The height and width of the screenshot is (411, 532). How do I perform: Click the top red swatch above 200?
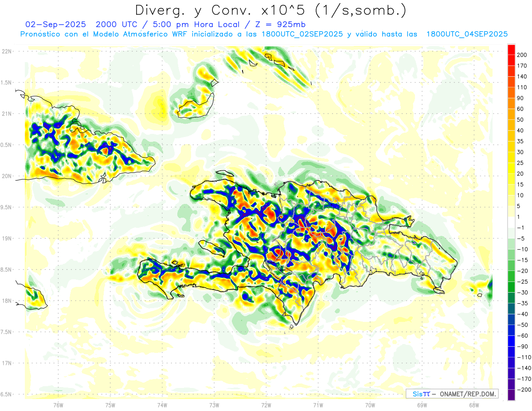(x=511, y=49)
